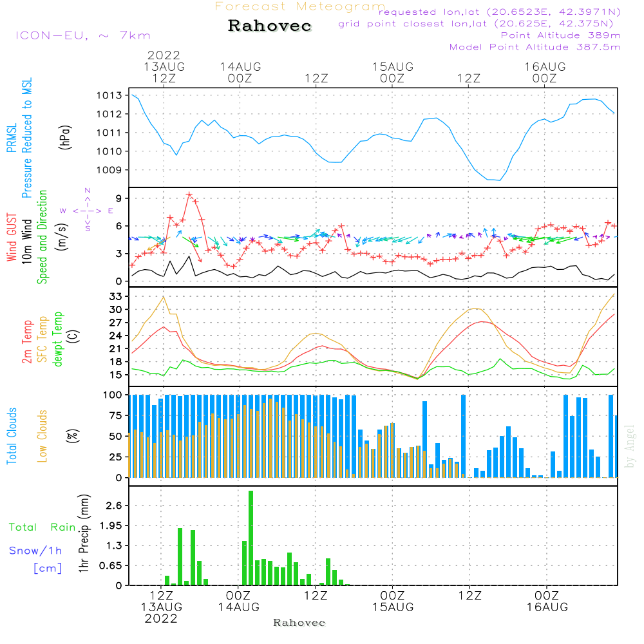Click top axis label '16AUG 00Z'
This screenshot has width=644, height=644.
545,72
